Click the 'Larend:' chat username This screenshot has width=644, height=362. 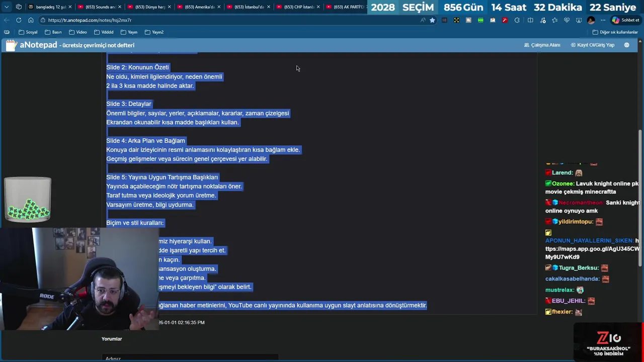[x=562, y=173]
